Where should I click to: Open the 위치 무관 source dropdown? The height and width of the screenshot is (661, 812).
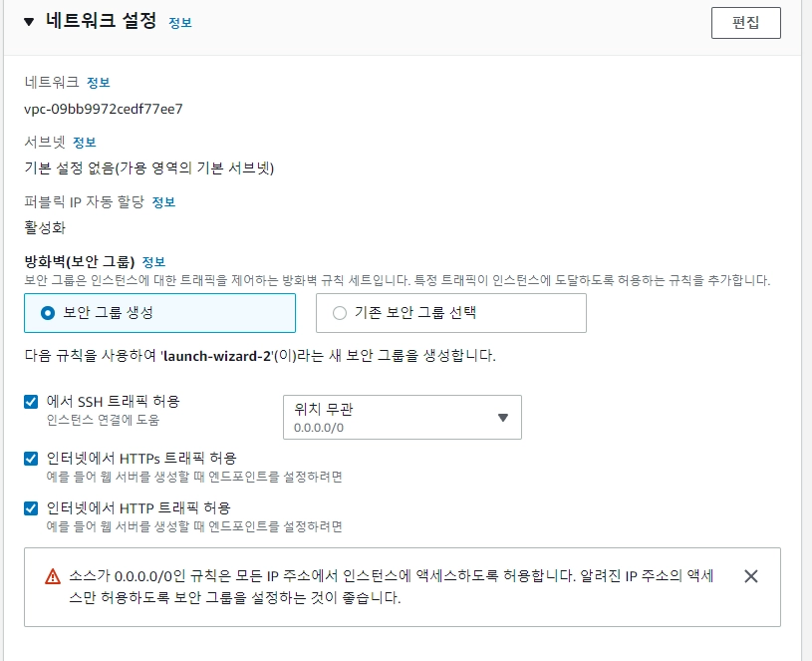(x=402, y=417)
